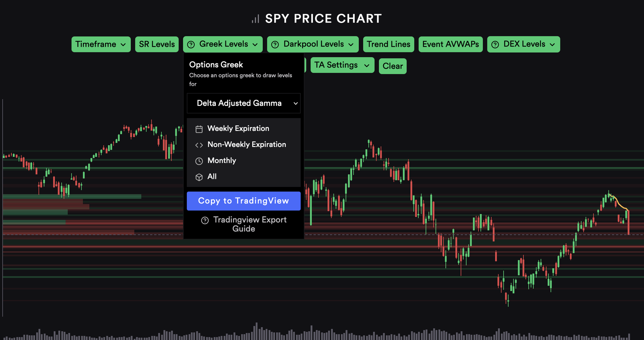Click the clock icon next to Monthly

pyautogui.click(x=199, y=161)
